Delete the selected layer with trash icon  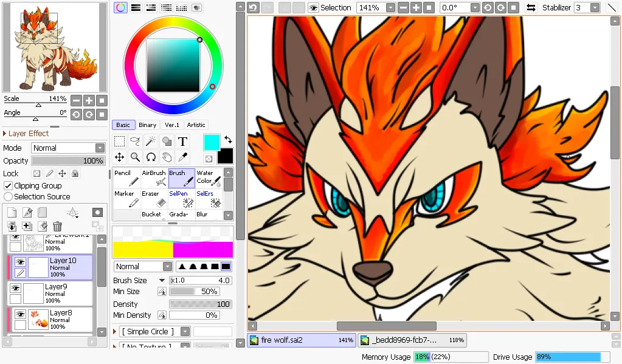point(57,226)
